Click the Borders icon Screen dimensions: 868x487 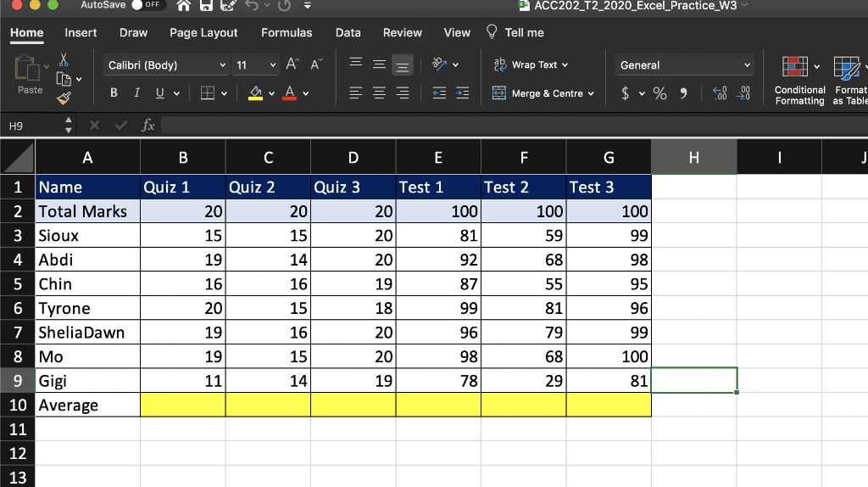point(208,93)
